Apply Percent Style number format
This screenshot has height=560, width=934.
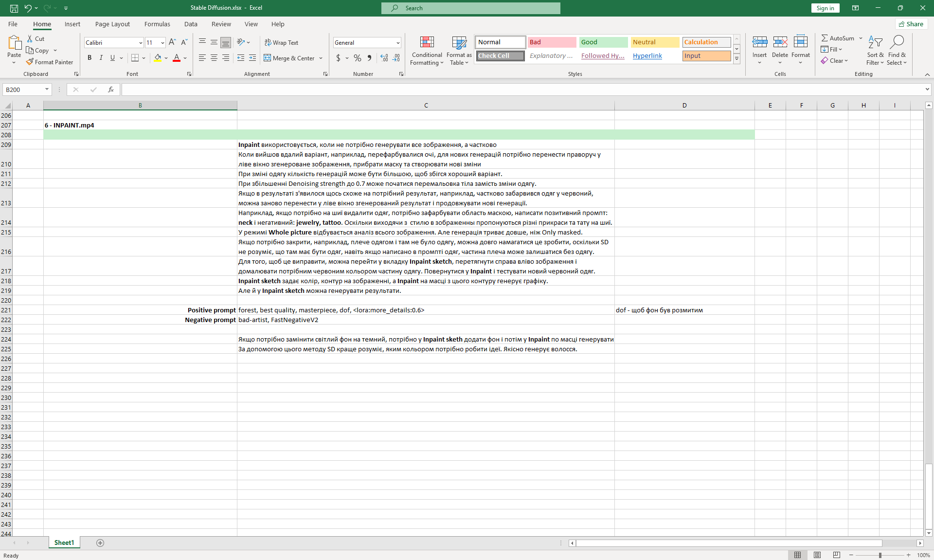tap(358, 58)
